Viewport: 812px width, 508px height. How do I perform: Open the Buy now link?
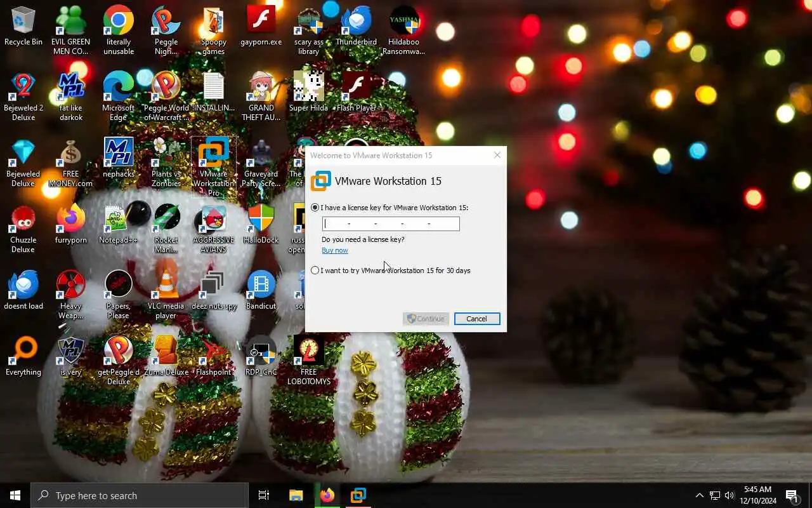(334, 250)
